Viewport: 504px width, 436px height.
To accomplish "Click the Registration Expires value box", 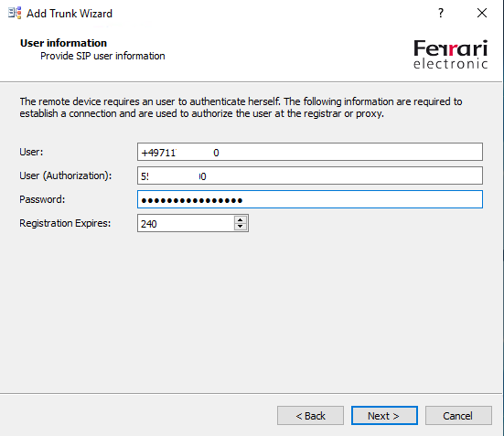I will click(186, 223).
